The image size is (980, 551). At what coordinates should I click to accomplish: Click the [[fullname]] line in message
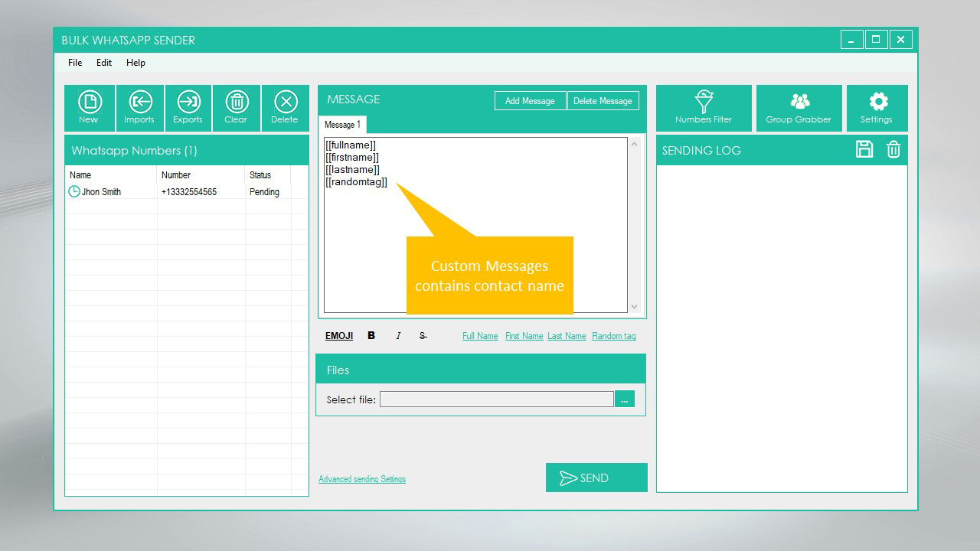(351, 145)
